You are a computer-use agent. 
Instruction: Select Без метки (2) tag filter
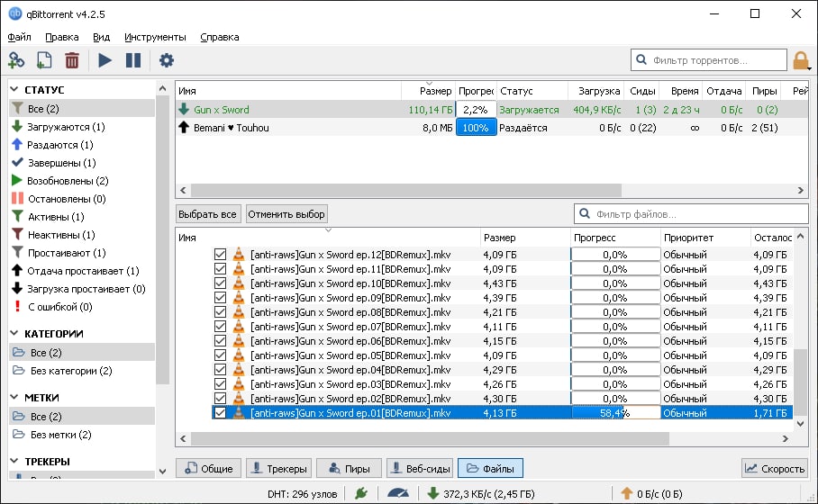[82, 434]
